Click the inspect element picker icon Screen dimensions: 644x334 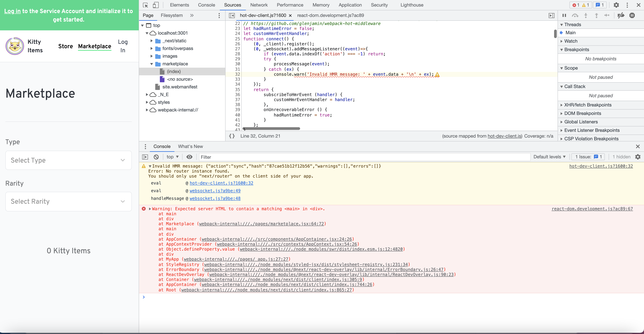coord(145,5)
